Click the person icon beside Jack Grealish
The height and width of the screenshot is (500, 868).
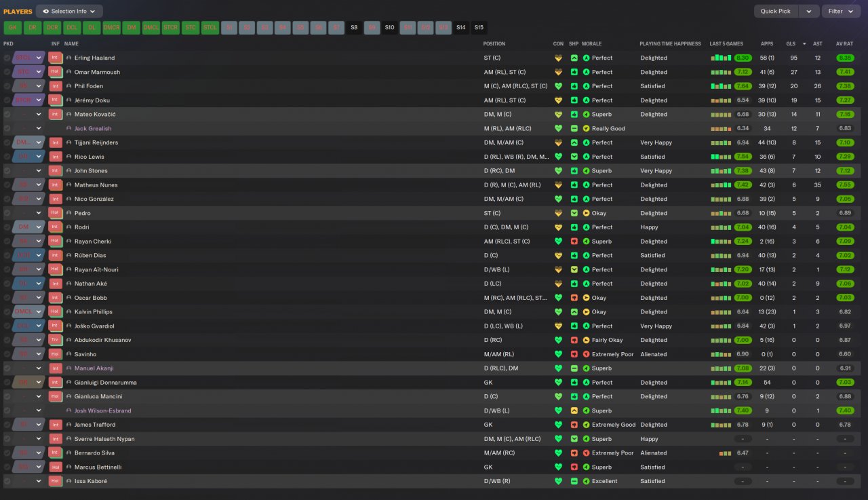pos(69,128)
